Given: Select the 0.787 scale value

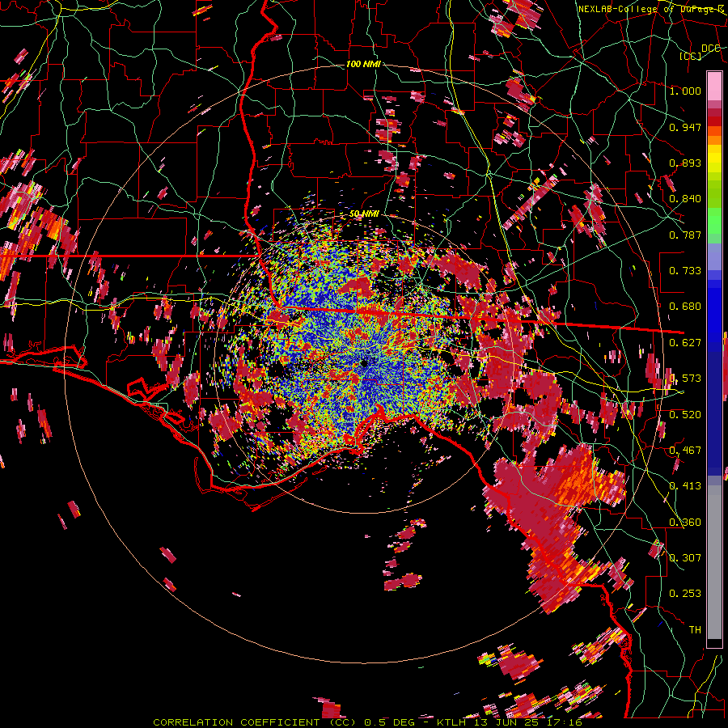Looking at the screenshot, I should point(685,235).
